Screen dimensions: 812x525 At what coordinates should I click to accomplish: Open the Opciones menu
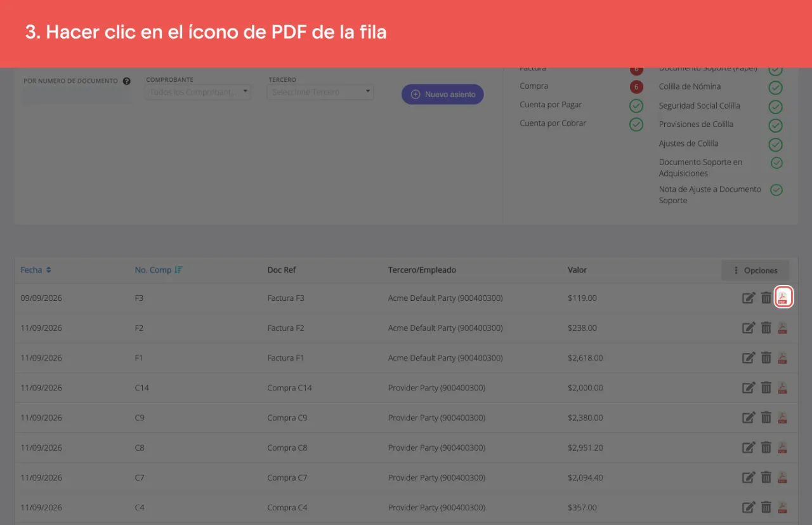coord(756,270)
